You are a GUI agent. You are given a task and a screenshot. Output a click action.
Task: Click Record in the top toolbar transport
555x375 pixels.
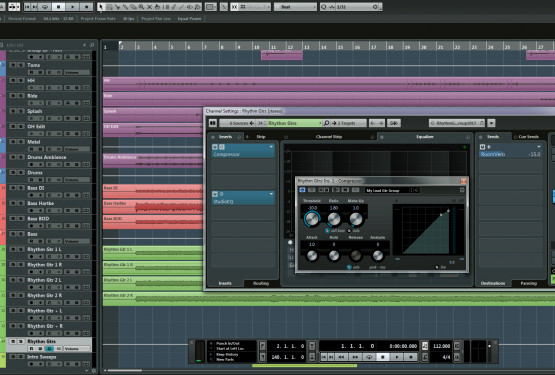coord(86,7)
